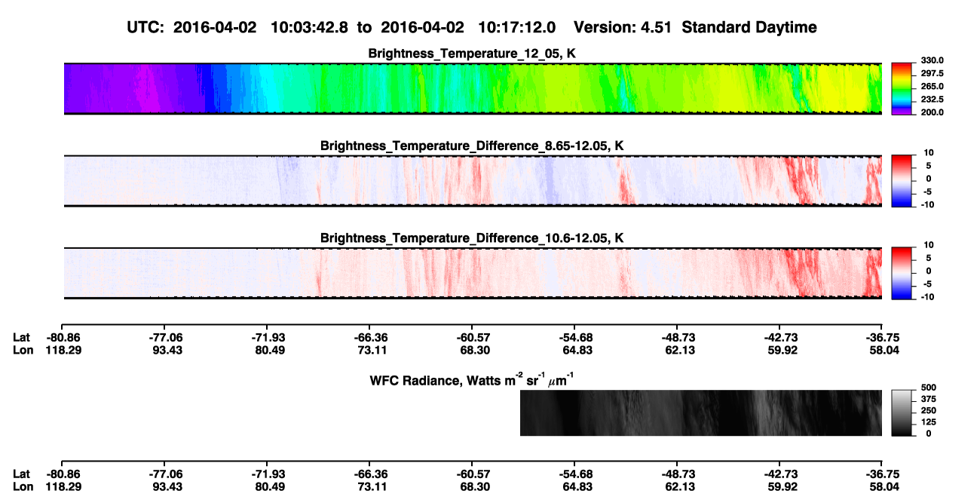Click latitude '-48.73' on axis under WFC Radiance panel
The width and height of the screenshot is (980, 503).
(x=678, y=474)
